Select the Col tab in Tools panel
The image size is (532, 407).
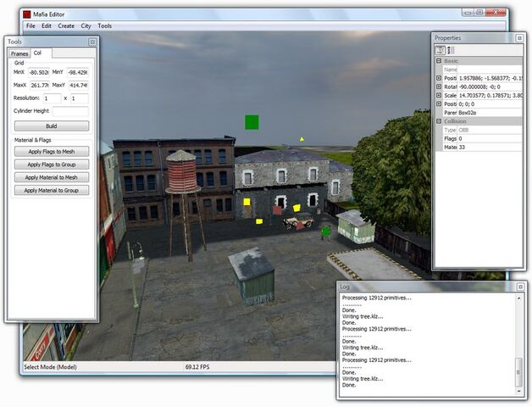click(x=37, y=53)
